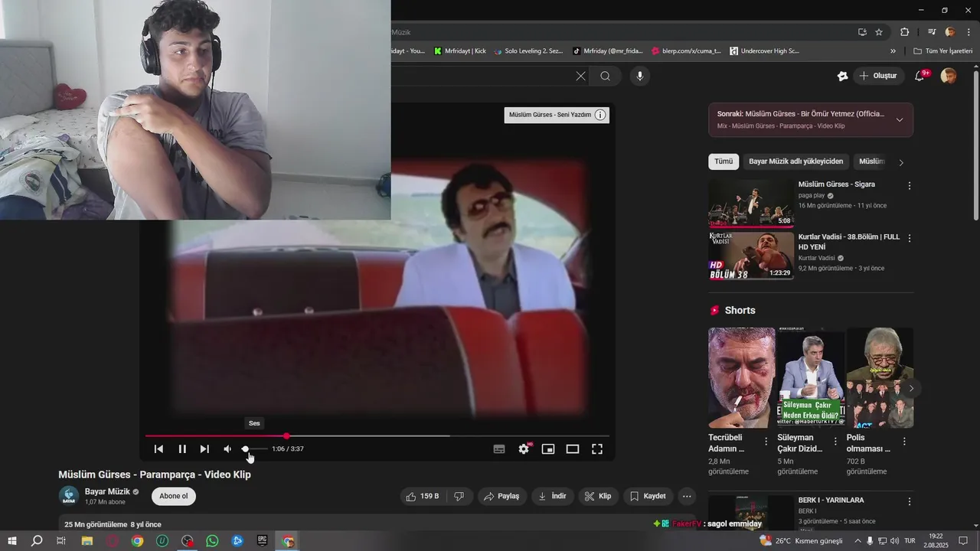Click the İndir download button
The height and width of the screenshot is (551, 980).
pos(553,496)
